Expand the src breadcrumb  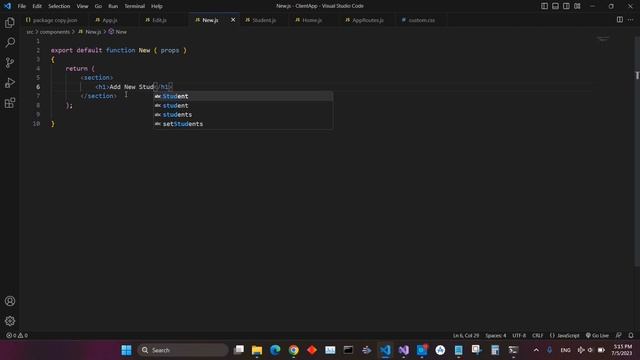[x=30, y=31]
